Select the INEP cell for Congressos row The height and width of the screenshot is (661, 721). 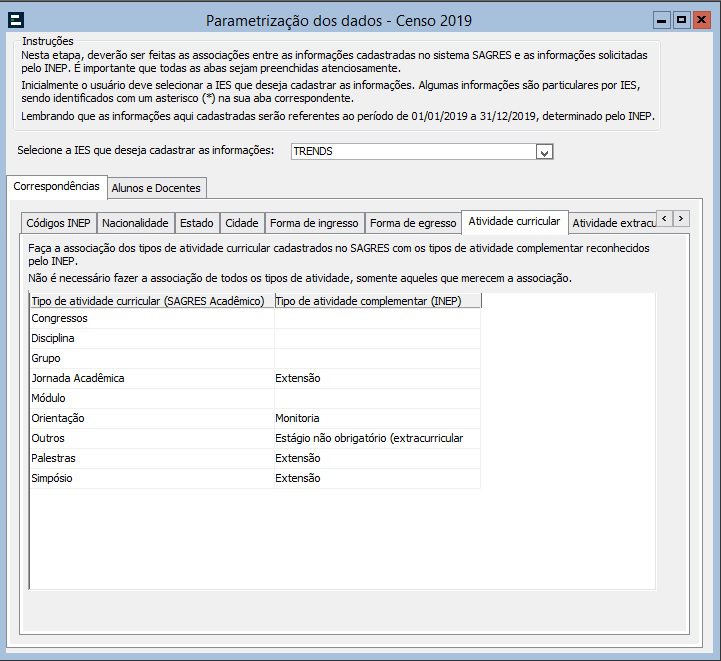pyautogui.click(x=377, y=319)
